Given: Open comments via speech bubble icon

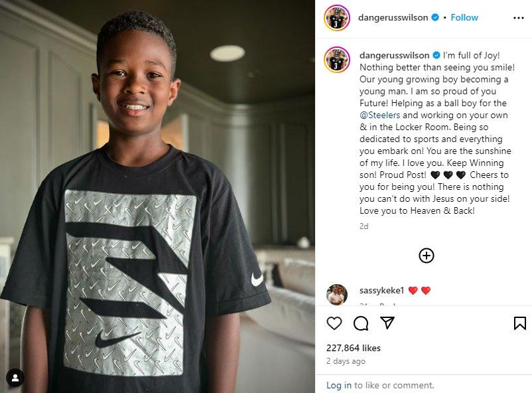Looking at the screenshot, I should point(361,323).
